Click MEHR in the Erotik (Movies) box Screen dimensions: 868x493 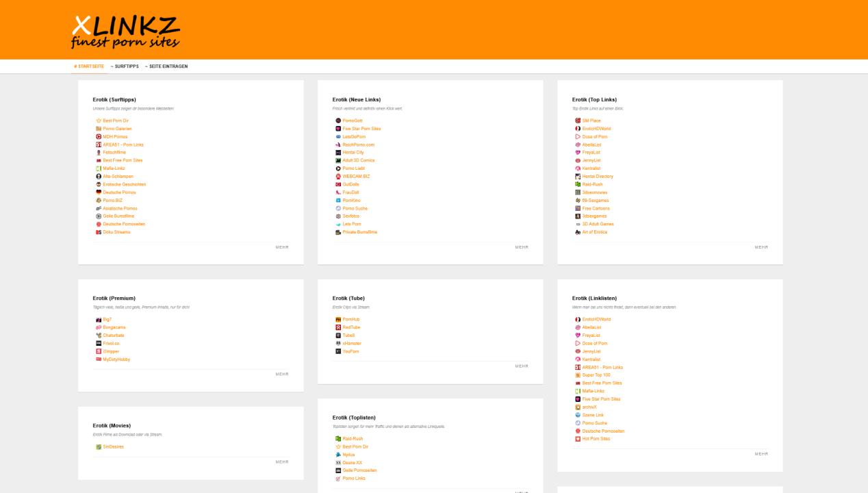(x=282, y=462)
